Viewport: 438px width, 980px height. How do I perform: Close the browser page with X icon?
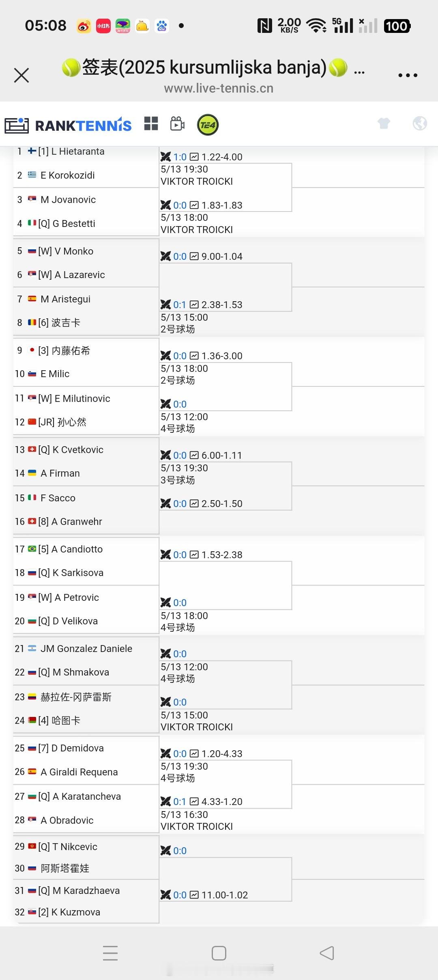tap(21, 75)
